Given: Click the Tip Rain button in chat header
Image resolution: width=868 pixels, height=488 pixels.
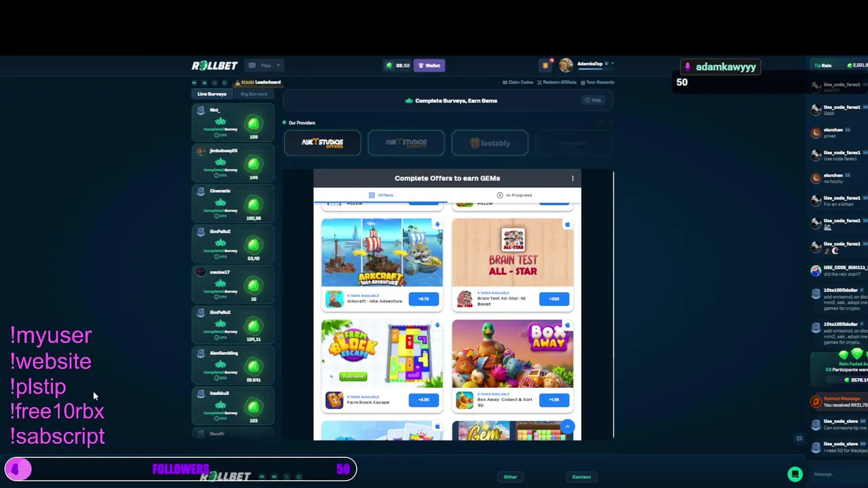Looking at the screenshot, I should (x=823, y=66).
